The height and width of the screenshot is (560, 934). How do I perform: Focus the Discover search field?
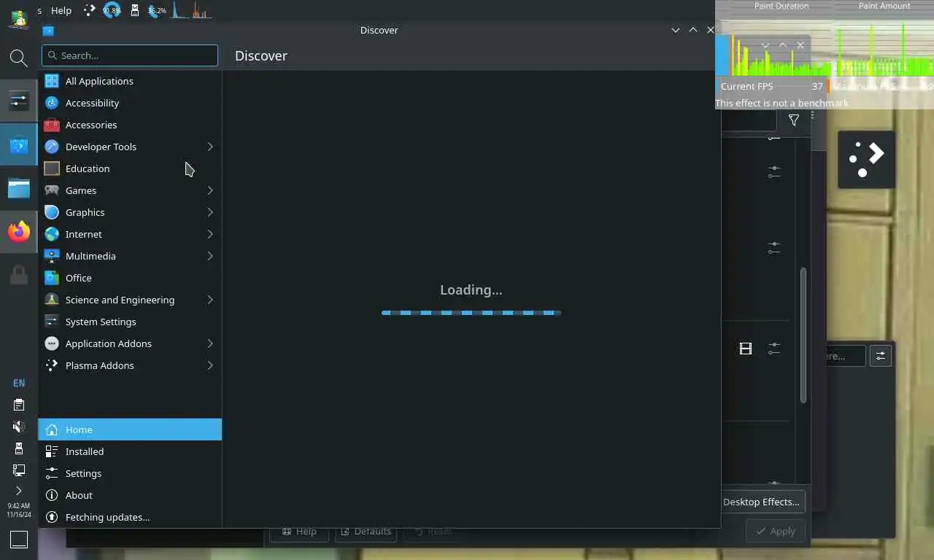tap(130, 55)
